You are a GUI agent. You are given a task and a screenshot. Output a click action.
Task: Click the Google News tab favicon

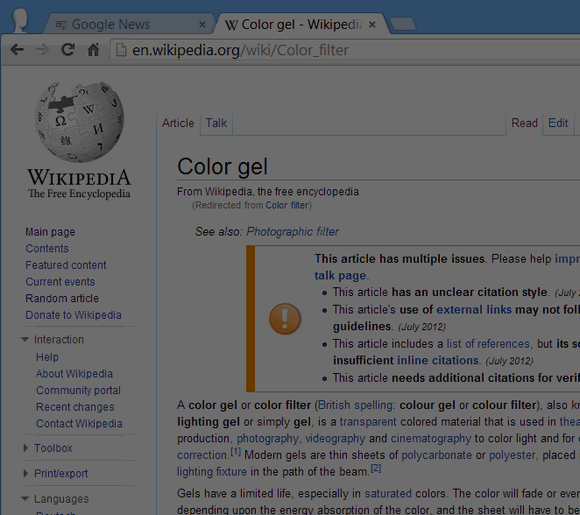pos(61,25)
